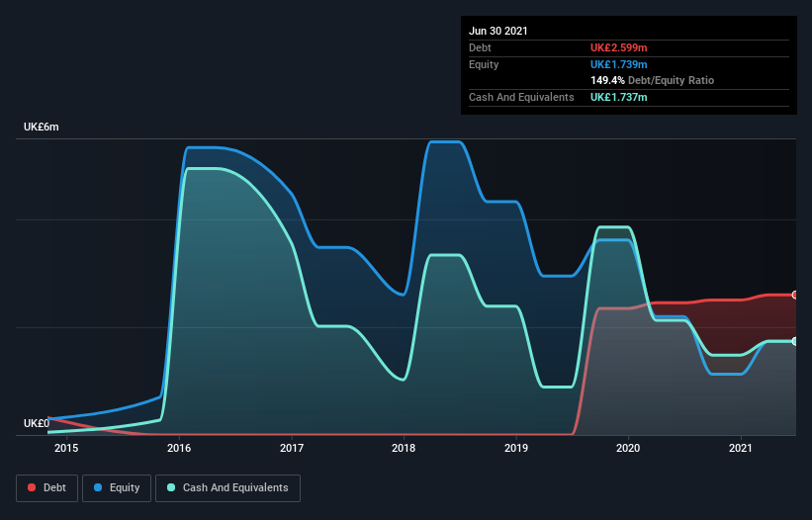Toggle Cash And Equivalents legend button

(227, 488)
